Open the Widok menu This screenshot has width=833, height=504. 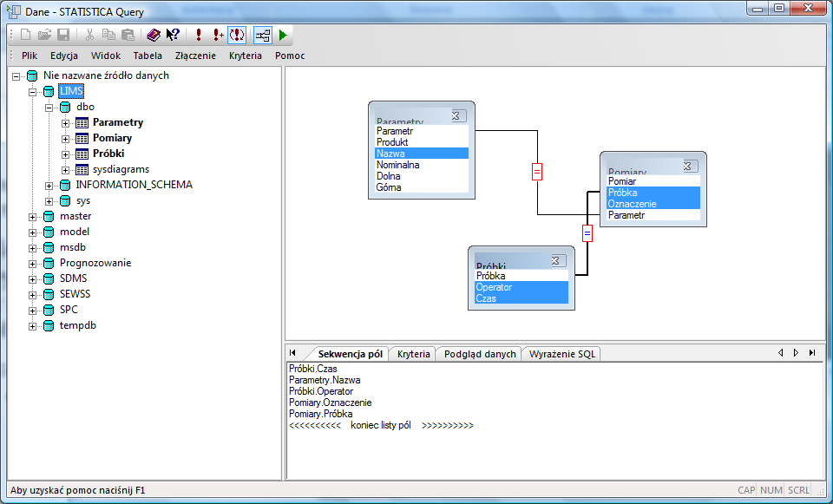click(106, 56)
